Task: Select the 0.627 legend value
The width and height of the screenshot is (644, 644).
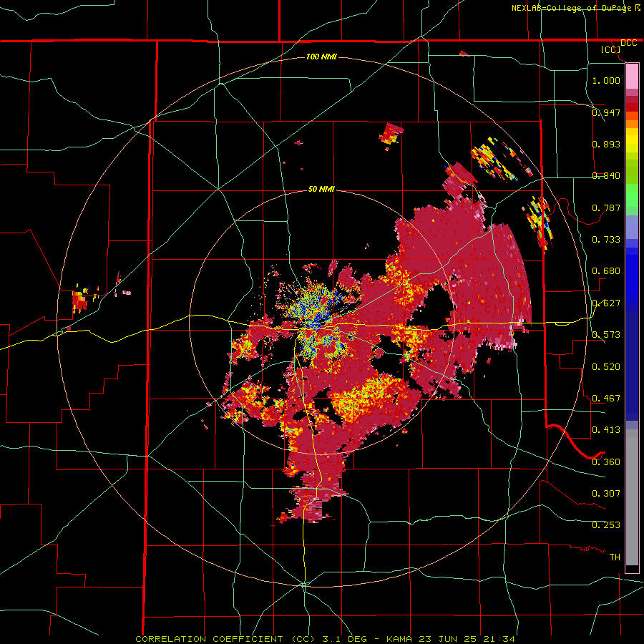Action: [x=606, y=303]
